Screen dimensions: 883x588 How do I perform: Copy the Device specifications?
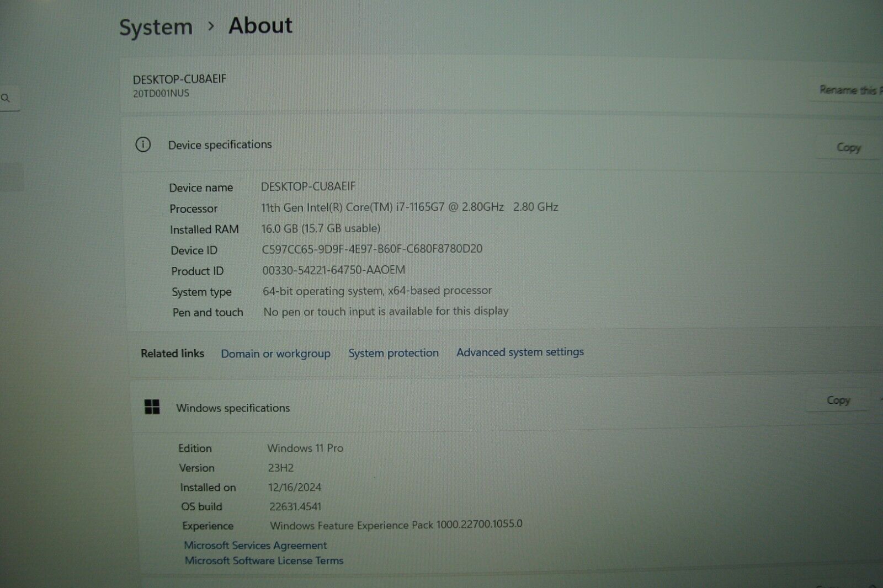[849, 147]
